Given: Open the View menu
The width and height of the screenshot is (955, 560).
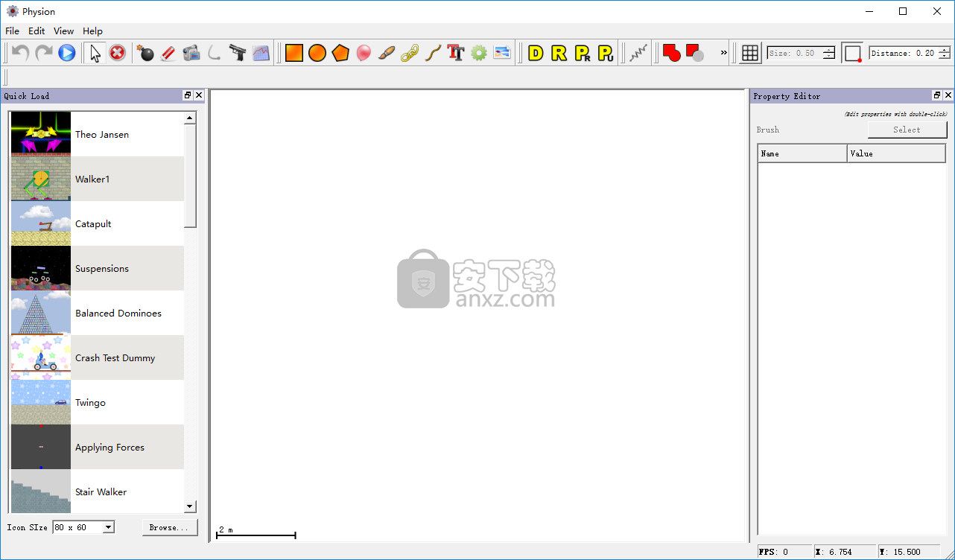Looking at the screenshot, I should click(63, 31).
